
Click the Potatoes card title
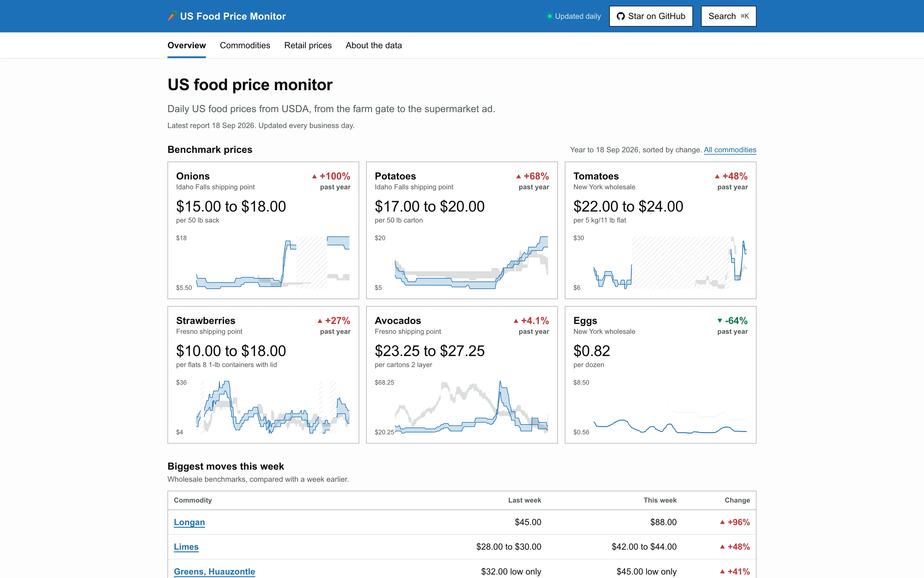click(395, 176)
